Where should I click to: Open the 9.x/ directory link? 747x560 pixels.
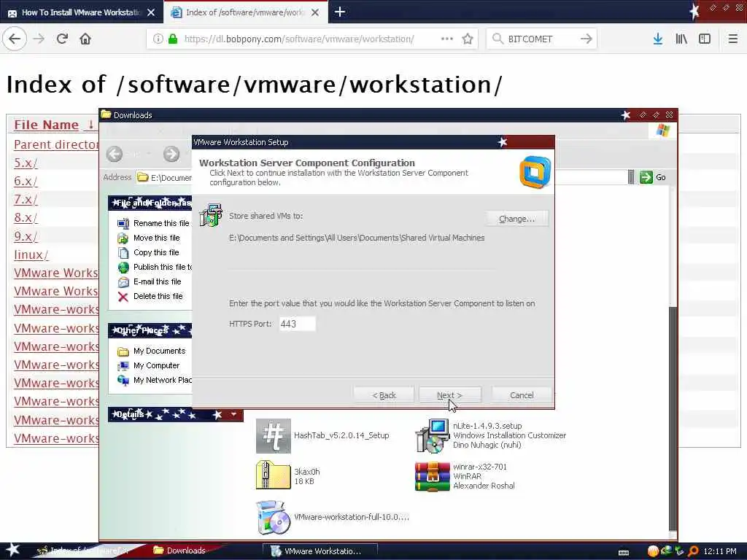point(26,236)
